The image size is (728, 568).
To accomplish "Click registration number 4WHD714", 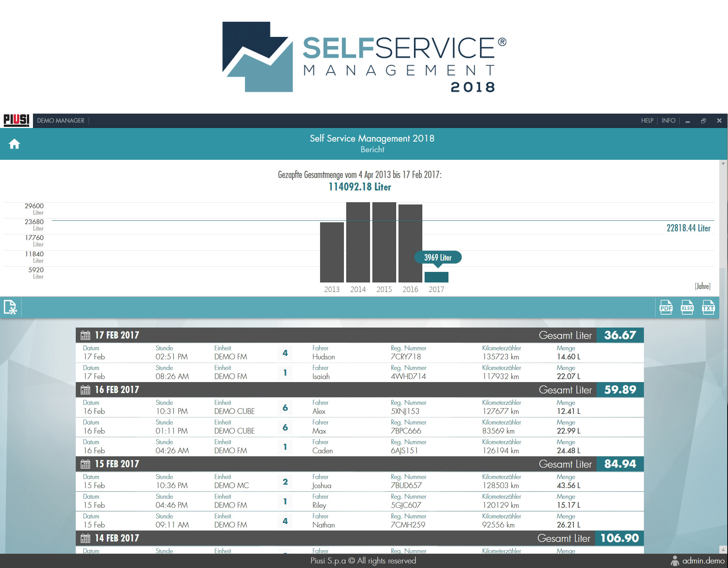I will [x=408, y=376].
